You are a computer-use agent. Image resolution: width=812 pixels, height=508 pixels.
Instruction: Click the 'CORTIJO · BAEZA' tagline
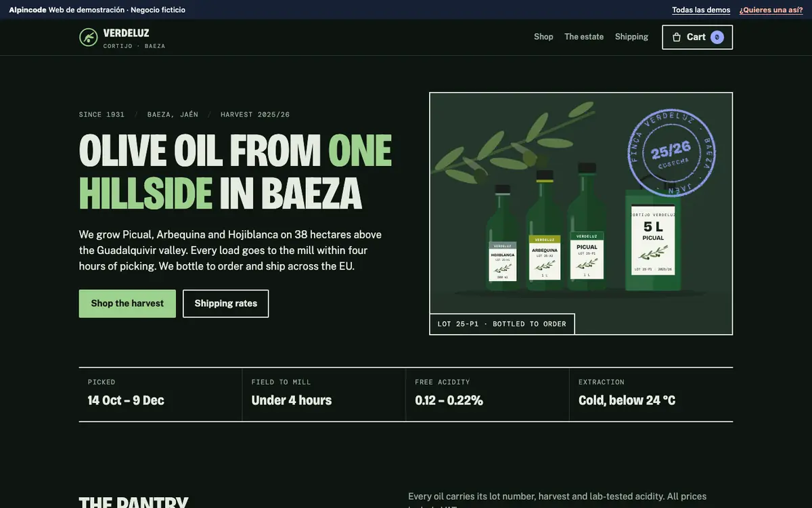[x=135, y=46]
